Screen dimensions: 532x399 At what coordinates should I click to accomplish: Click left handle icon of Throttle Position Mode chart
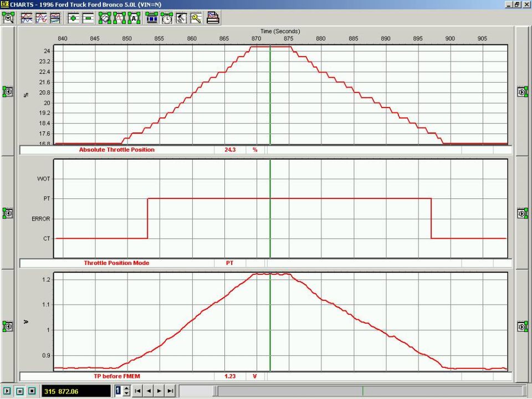(8, 213)
